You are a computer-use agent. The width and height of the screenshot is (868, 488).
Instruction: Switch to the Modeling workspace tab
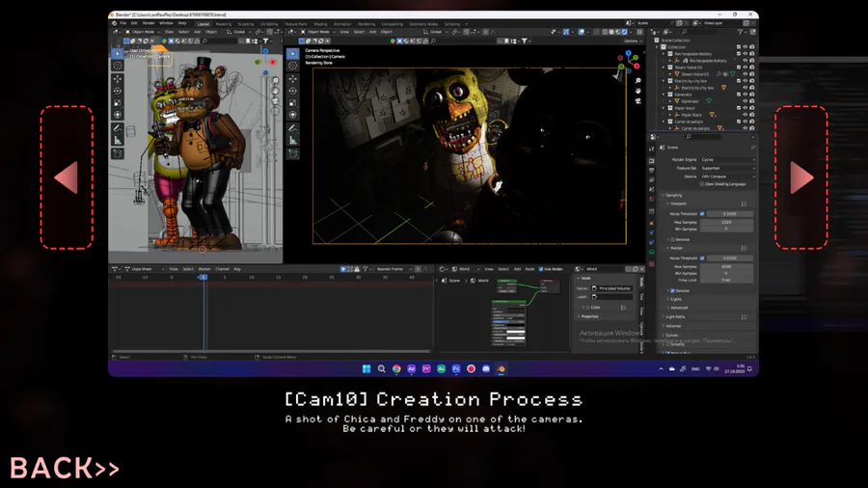[224, 24]
